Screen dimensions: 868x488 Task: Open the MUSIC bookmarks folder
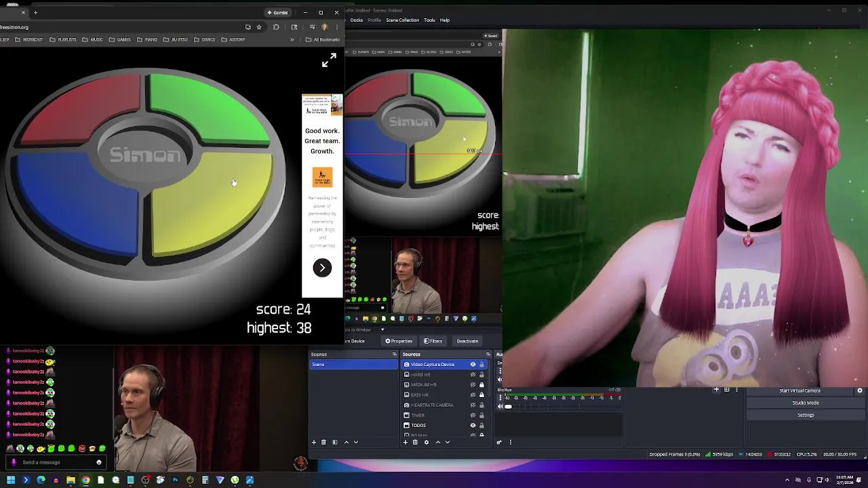coord(93,39)
